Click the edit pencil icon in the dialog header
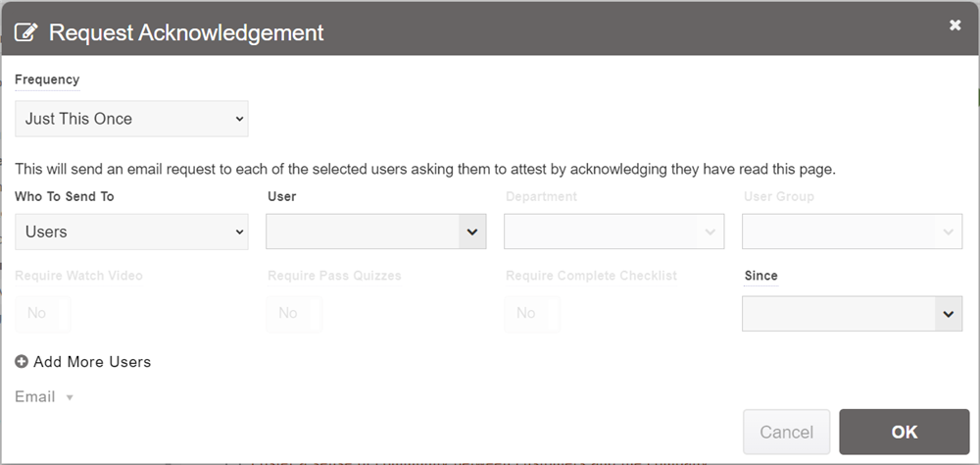The image size is (980, 465). tap(26, 32)
